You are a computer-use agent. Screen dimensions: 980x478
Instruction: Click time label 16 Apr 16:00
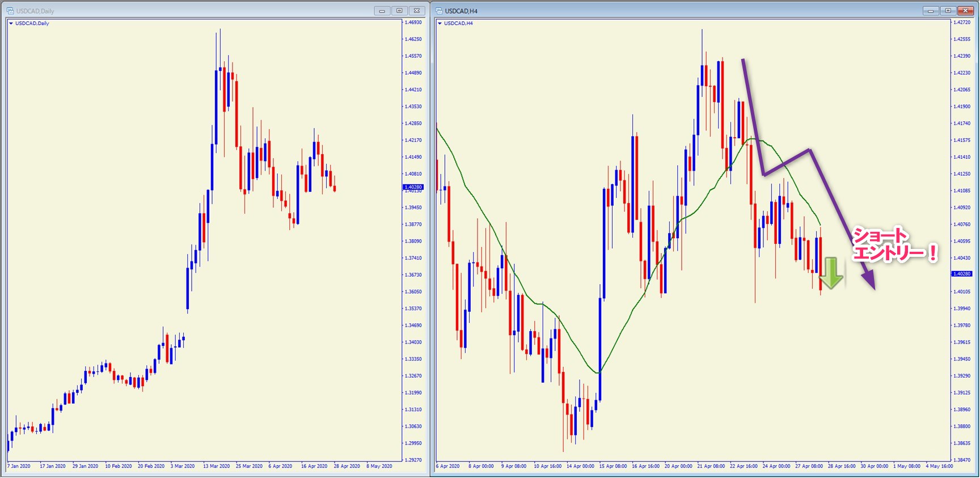coord(646,466)
